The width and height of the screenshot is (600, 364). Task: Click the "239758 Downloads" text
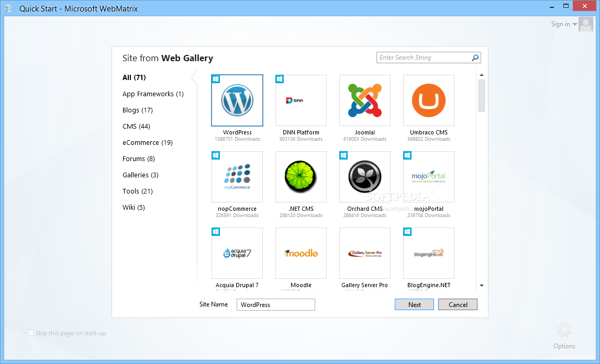(429, 215)
